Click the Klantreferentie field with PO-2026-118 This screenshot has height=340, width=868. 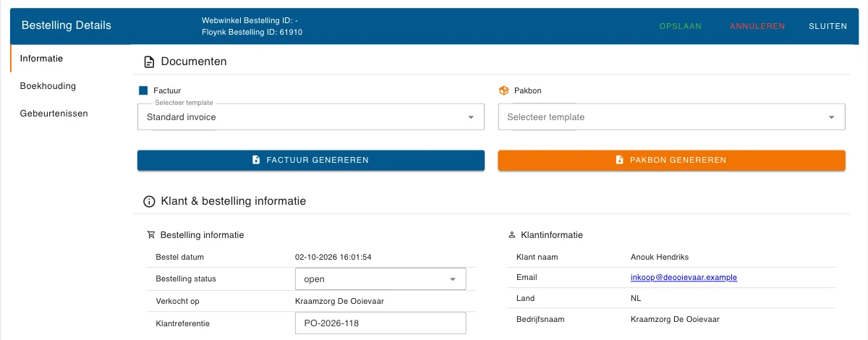point(380,323)
